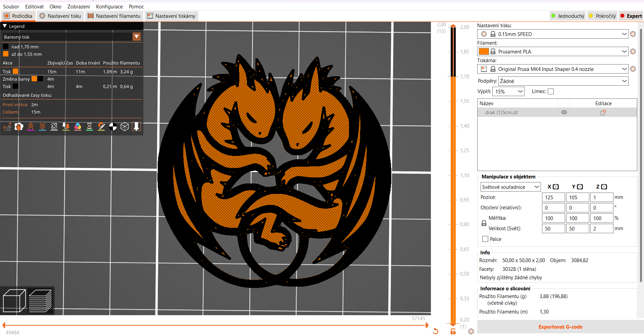This screenshot has width=644, height=335.
Task: Open the Soubor menu
Action: point(11,6)
